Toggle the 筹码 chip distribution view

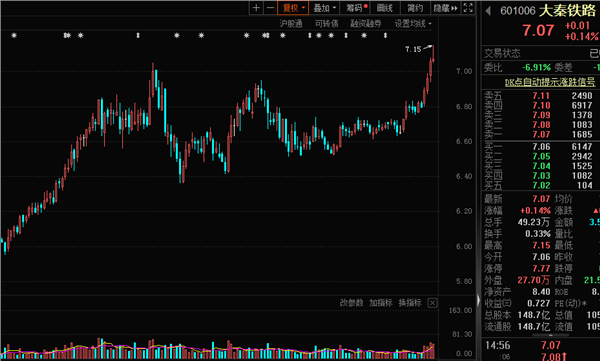(x=356, y=8)
